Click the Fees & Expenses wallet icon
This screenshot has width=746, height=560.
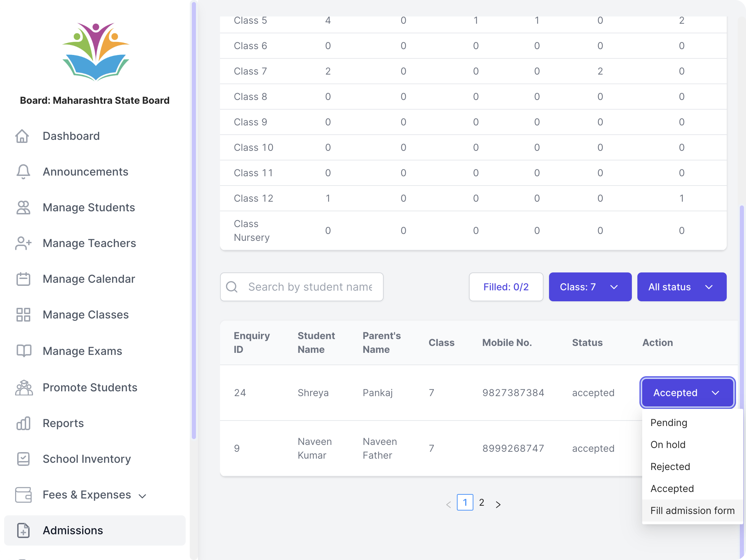tap(23, 495)
